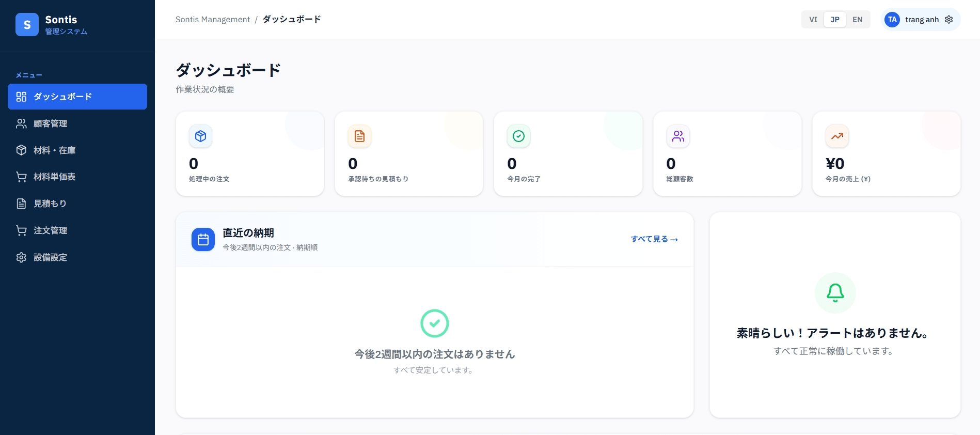
Task: Click the すべて安定しています text
Action: (433, 370)
